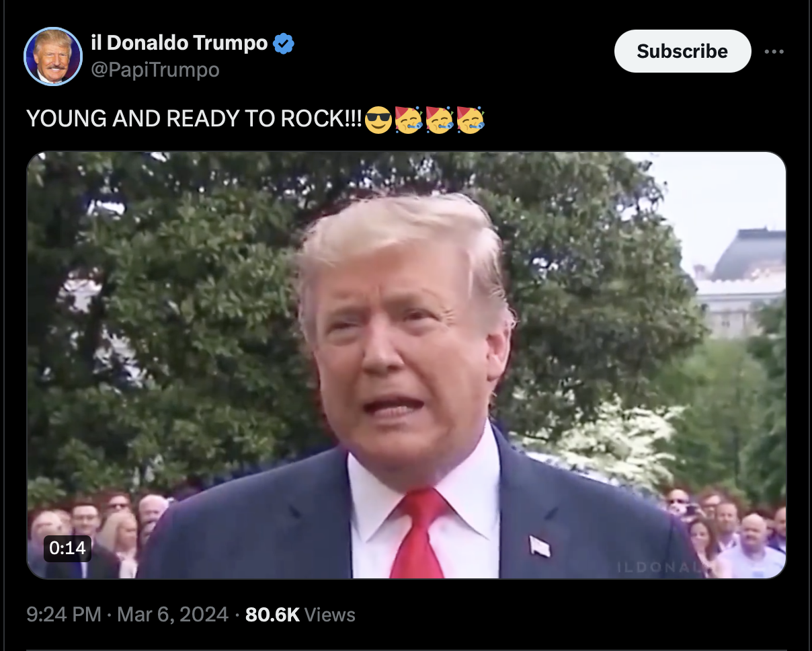This screenshot has width=812, height=651.
Task: Open the il Donaldo Trumpo display name
Action: pyautogui.click(x=179, y=44)
